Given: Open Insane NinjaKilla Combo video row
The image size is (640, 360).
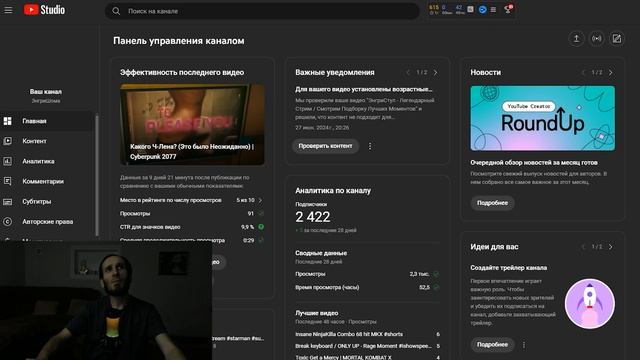Looking at the screenshot, I should click(367, 334).
